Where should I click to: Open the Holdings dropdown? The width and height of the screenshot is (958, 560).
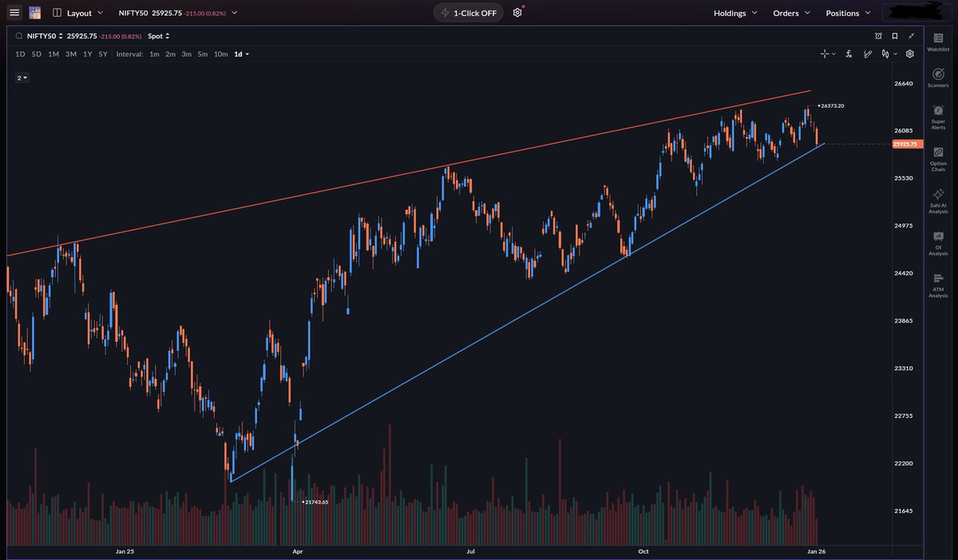coord(735,13)
